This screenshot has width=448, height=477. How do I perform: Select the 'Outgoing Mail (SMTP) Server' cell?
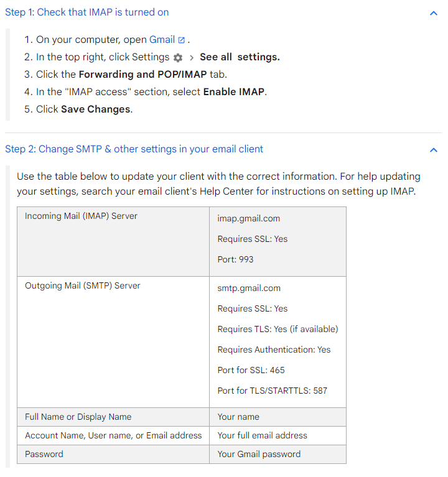[x=113, y=342]
